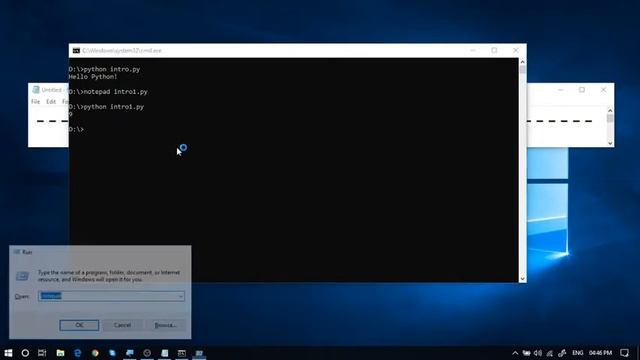Viewport: 640px width, 360px height.
Task: Close the cmd.exe window
Action: [x=516, y=50]
